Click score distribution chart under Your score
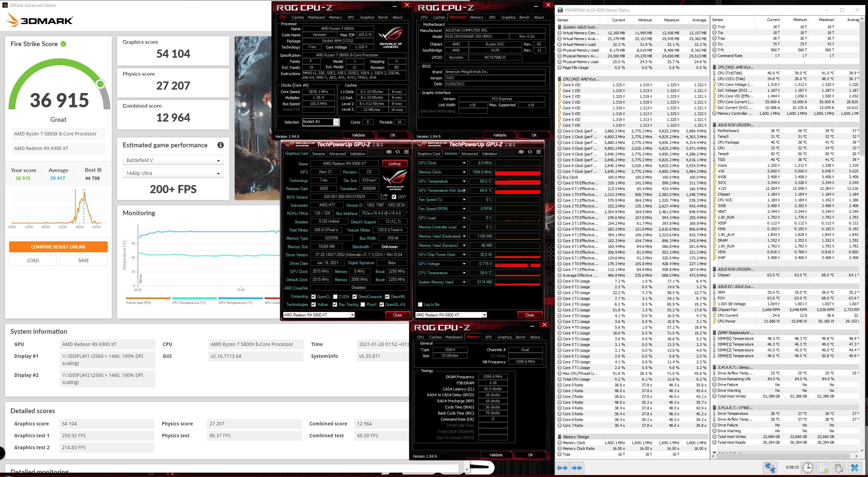This screenshot has width=868, height=477. pyautogui.click(x=58, y=208)
